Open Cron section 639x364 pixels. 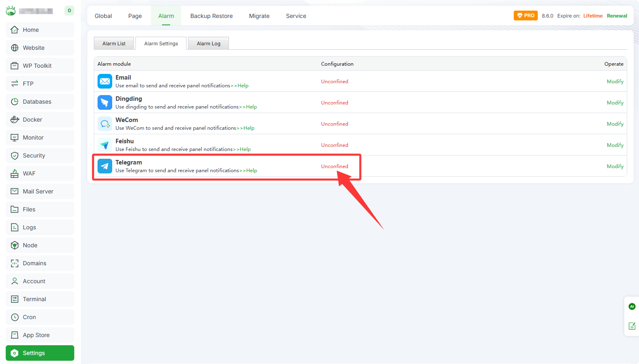(40, 317)
